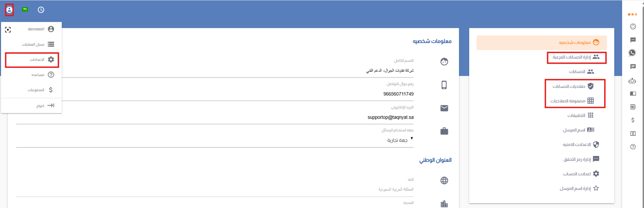The width and height of the screenshot is (644, 208).
Task: Click the dollar sign icon in right sidebar
Action: [633, 120]
